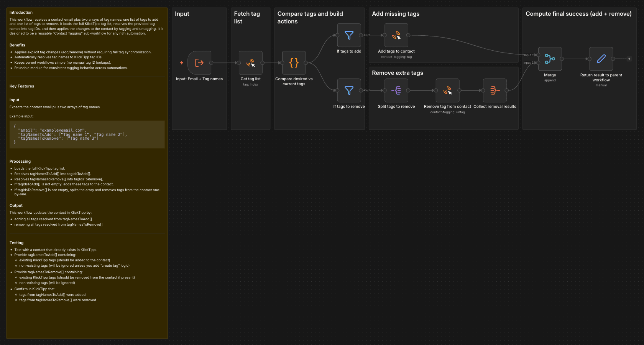
Task: Click the Get tag list node icon
Action: click(251, 63)
